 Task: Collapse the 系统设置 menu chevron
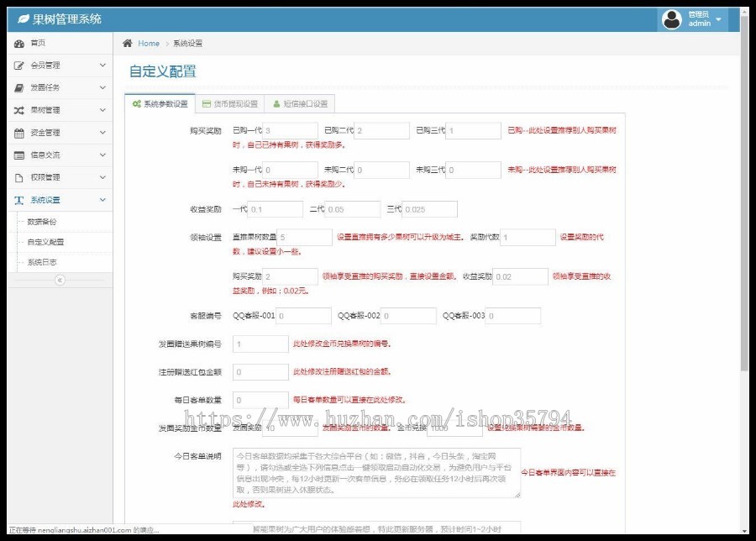point(102,200)
